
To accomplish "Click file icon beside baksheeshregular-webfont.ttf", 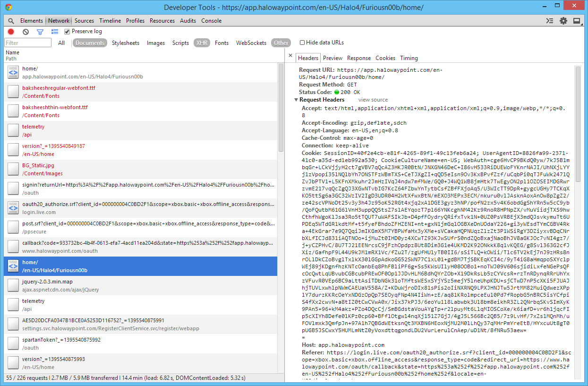I will (13, 92).
